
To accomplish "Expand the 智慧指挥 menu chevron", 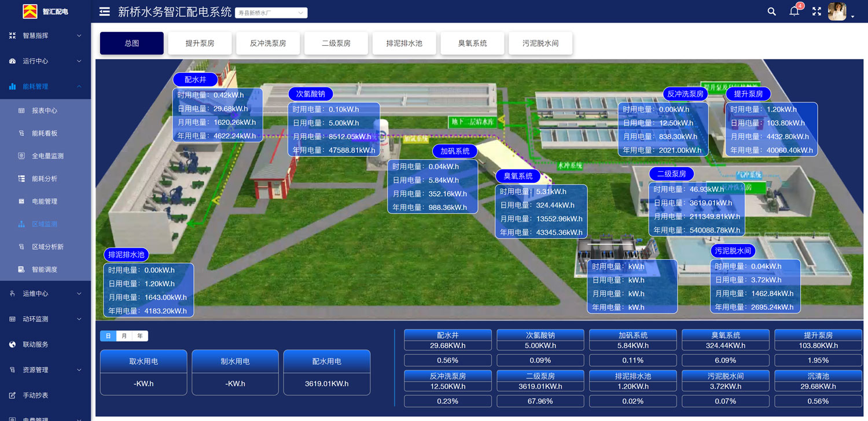I will click(x=79, y=36).
